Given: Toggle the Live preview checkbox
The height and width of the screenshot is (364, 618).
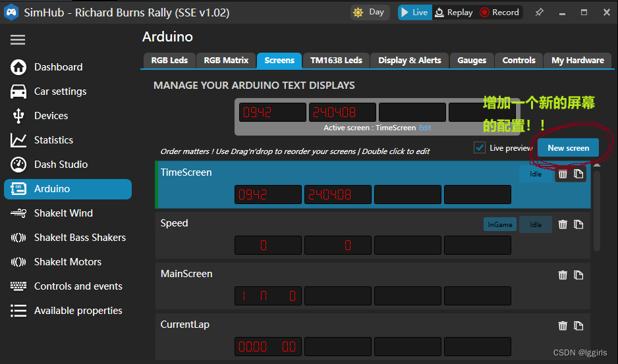Looking at the screenshot, I should (479, 147).
